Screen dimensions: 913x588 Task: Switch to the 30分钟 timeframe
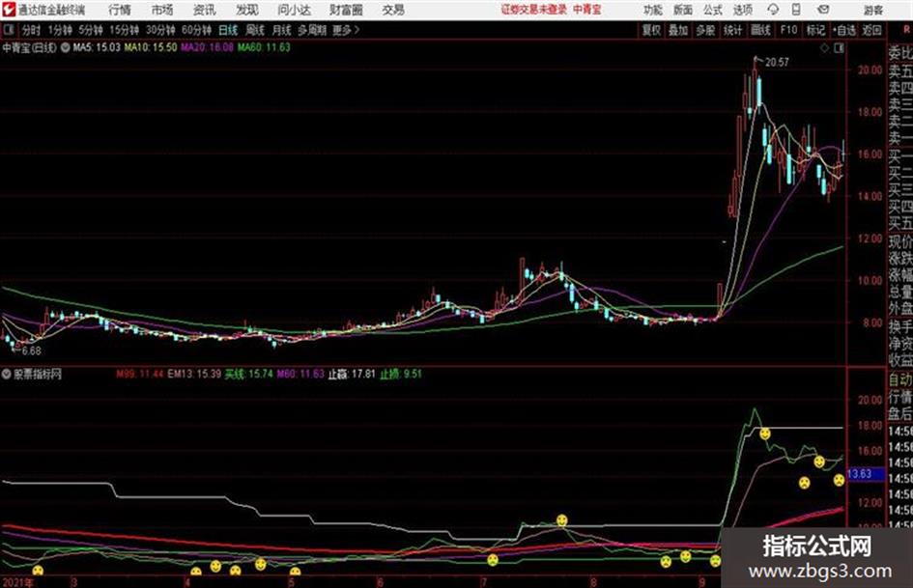click(160, 30)
